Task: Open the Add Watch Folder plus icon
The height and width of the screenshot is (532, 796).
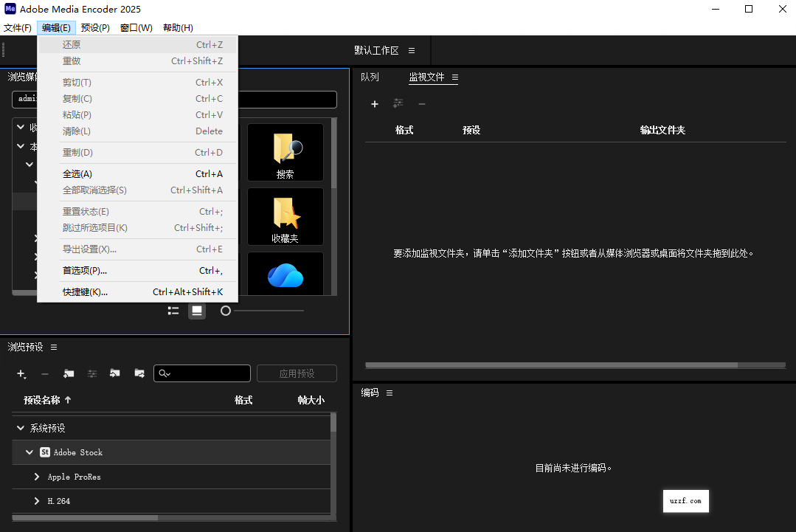Action: click(x=374, y=104)
